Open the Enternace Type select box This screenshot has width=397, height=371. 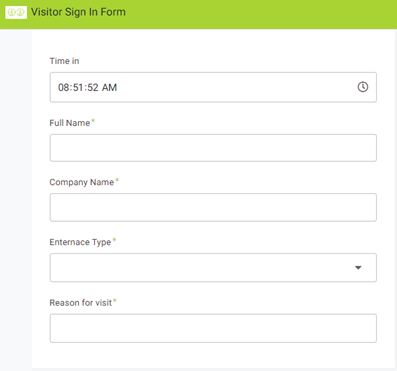pos(213,268)
